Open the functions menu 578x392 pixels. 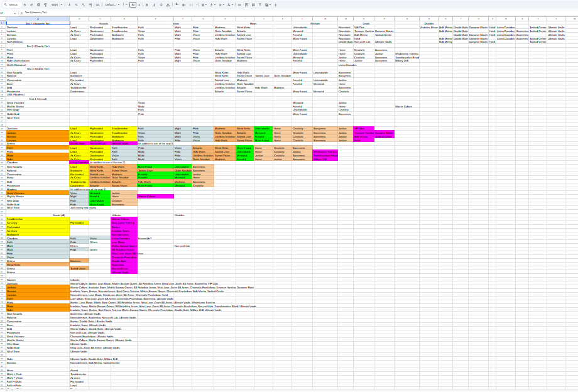[x=275, y=5]
